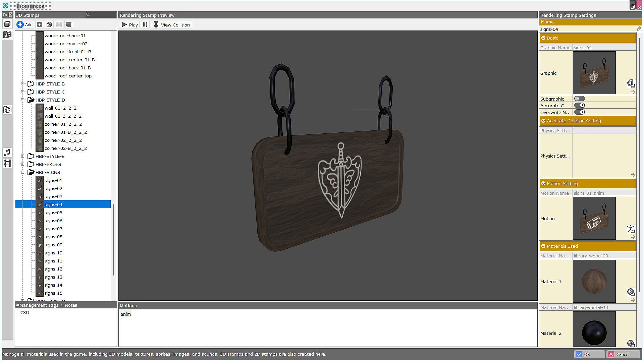Screen dimensions: 644x362
Task: Select signs-07 in the tree
Action: tap(53, 229)
